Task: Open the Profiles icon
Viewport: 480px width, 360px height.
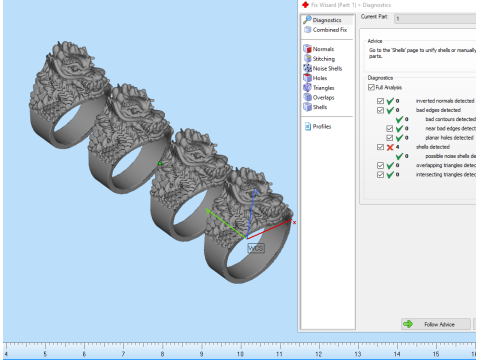Action: coord(308,126)
